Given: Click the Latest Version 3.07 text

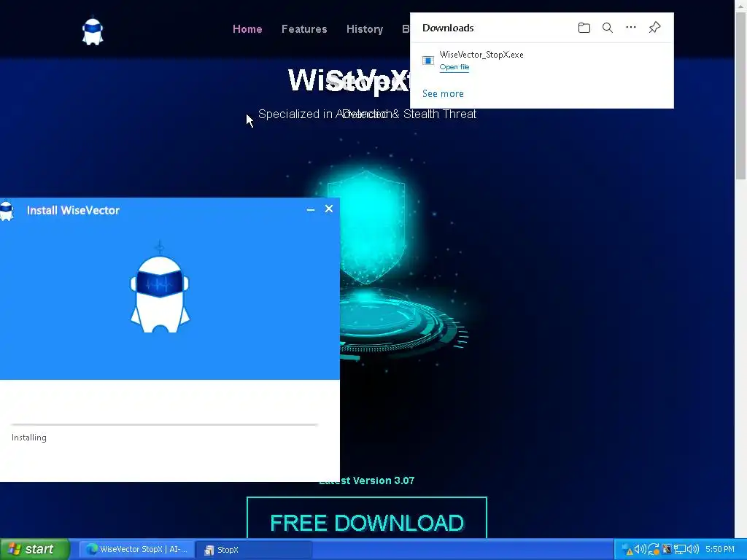Looking at the screenshot, I should coord(367,481).
